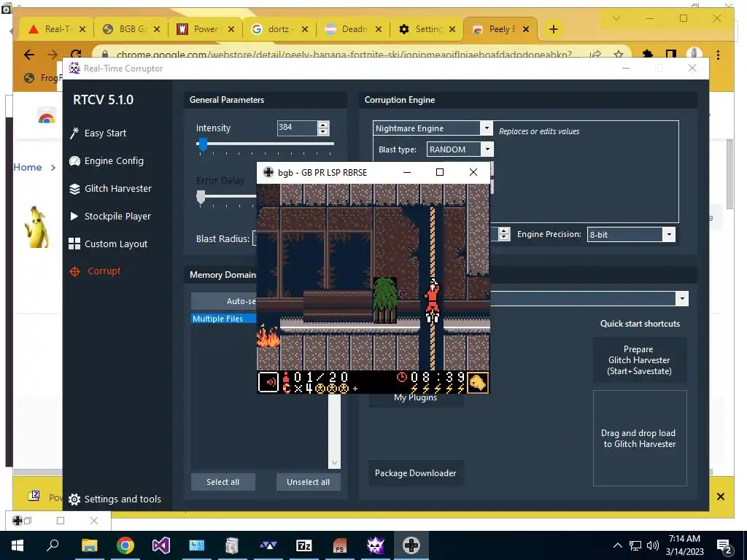
Task: Click the Intensity value field 384
Action: [x=297, y=128]
